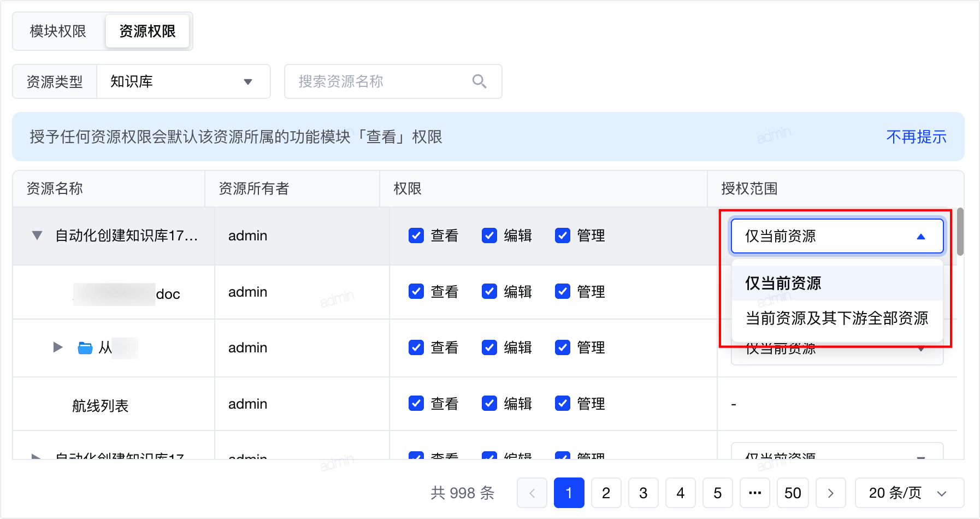Select 仅当前资源 option in dropdown list
980x519 pixels.
click(837, 283)
